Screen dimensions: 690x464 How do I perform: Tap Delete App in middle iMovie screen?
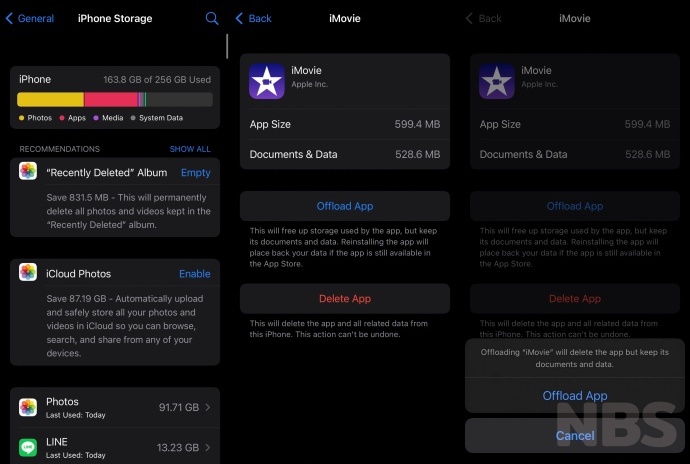(x=345, y=298)
